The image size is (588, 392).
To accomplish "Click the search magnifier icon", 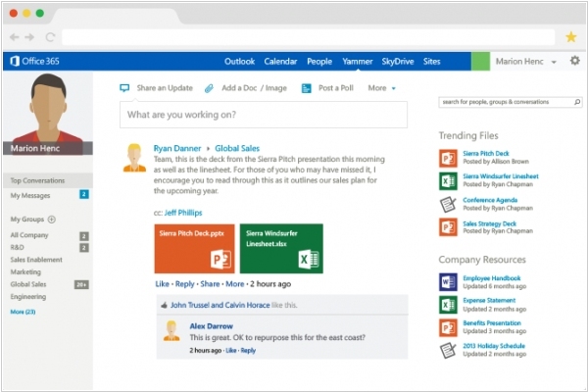I will click(577, 102).
